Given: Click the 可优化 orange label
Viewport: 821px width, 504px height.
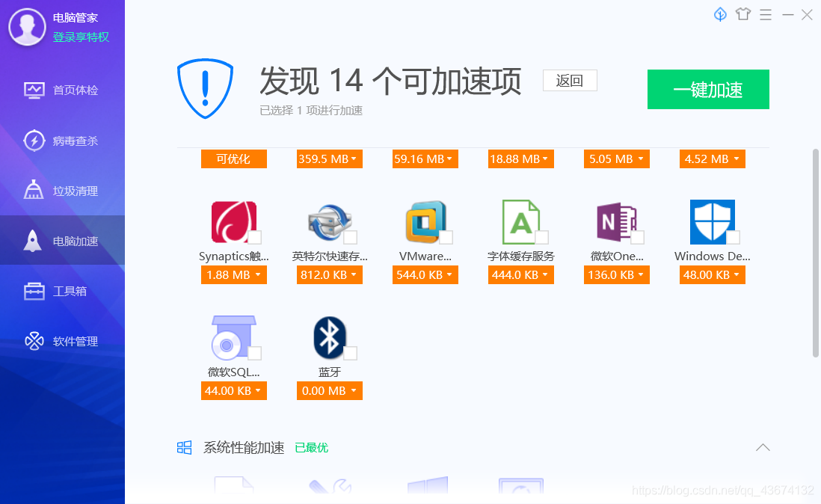Looking at the screenshot, I should coord(233,159).
